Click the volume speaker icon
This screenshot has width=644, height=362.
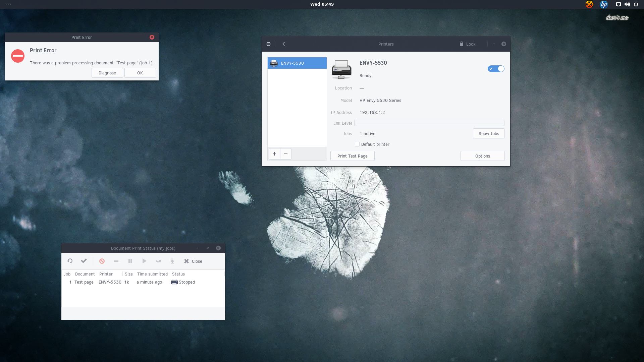pos(627,4)
